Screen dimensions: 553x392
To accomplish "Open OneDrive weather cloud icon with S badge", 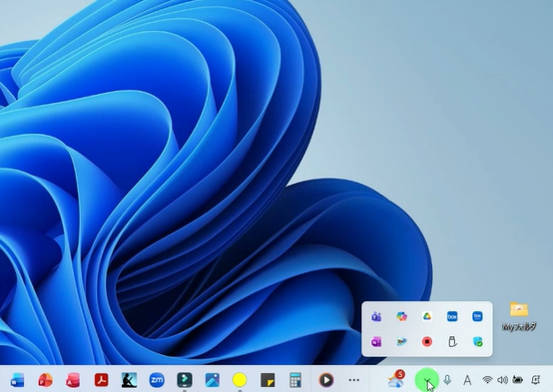I will coord(395,379).
